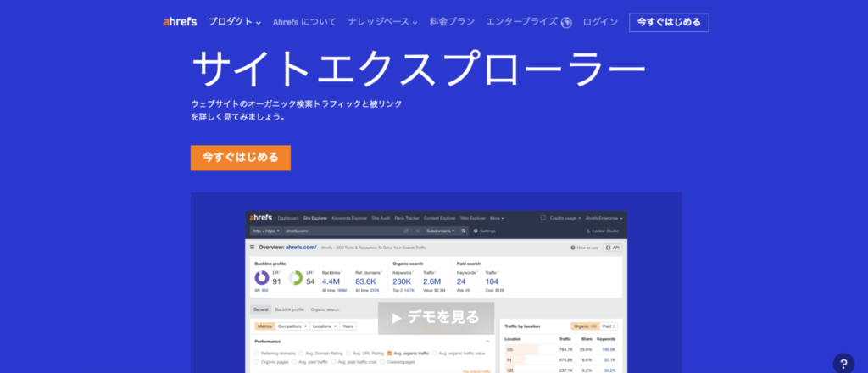
Task: Open Rank Tracker in the demo app
Action: (407, 218)
